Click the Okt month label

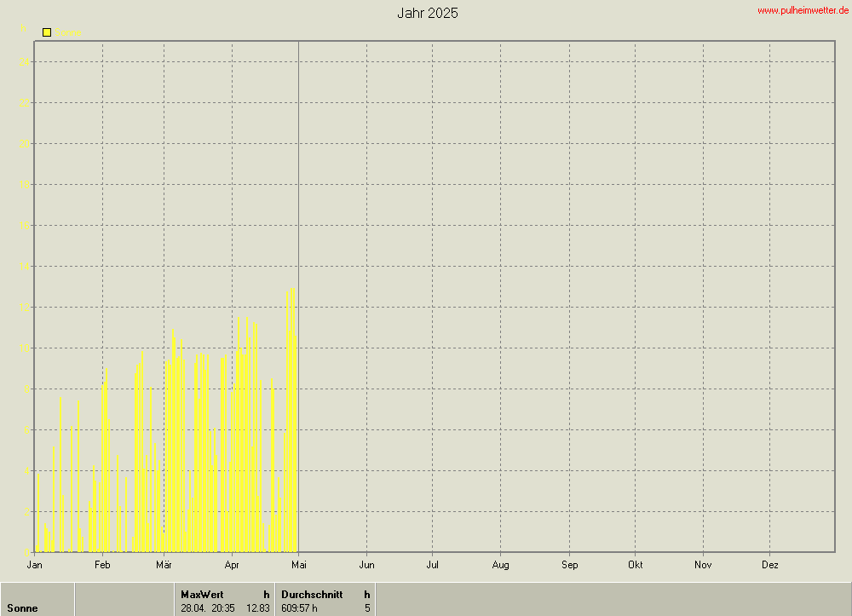[636, 565]
